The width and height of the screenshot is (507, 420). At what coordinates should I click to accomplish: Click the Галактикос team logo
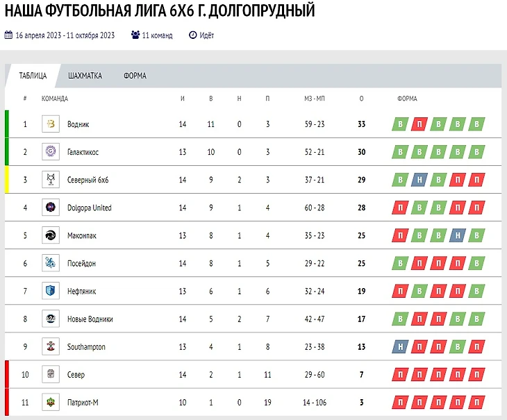click(x=50, y=152)
